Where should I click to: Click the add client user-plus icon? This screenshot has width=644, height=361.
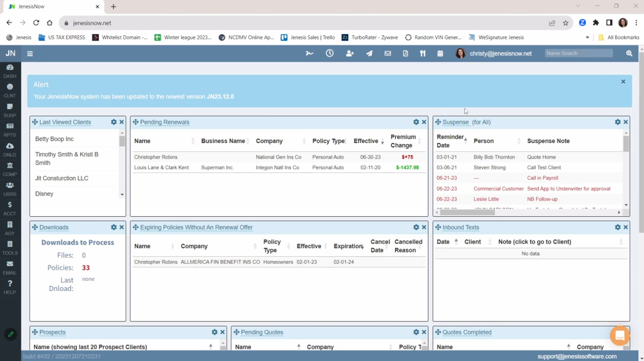click(350, 53)
